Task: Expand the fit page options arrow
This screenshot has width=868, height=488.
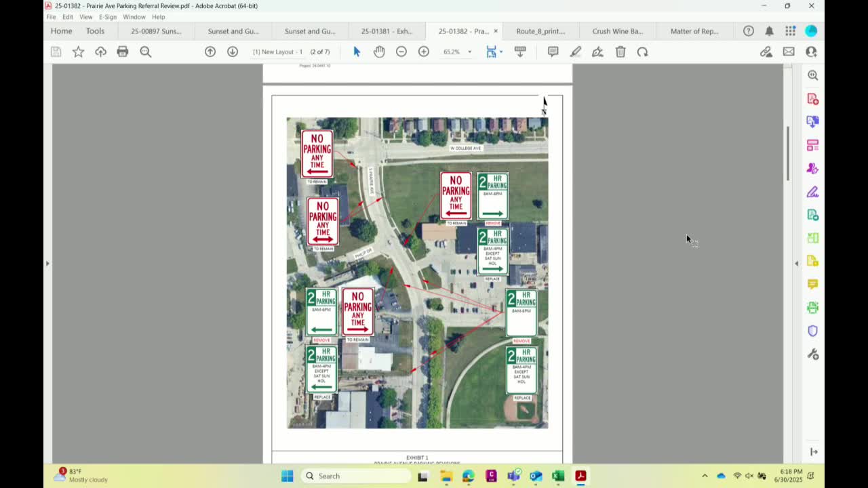Action: (x=501, y=52)
